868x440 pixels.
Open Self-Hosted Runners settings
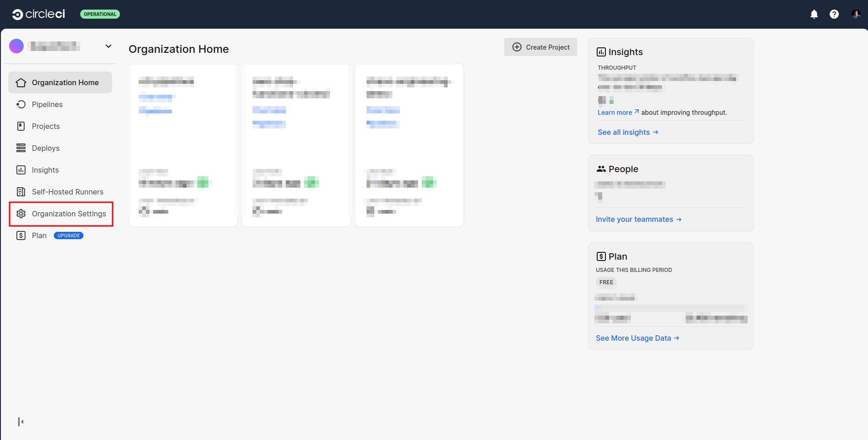pos(67,192)
